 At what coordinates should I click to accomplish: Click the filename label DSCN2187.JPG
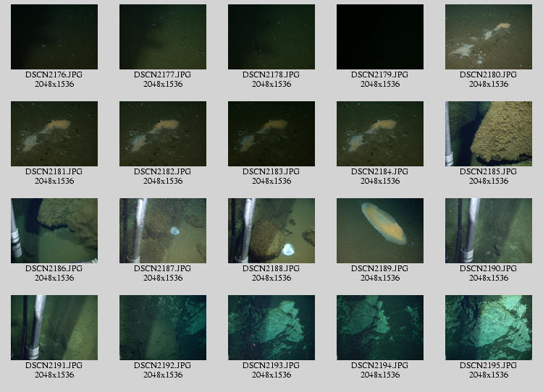(163, 268)
